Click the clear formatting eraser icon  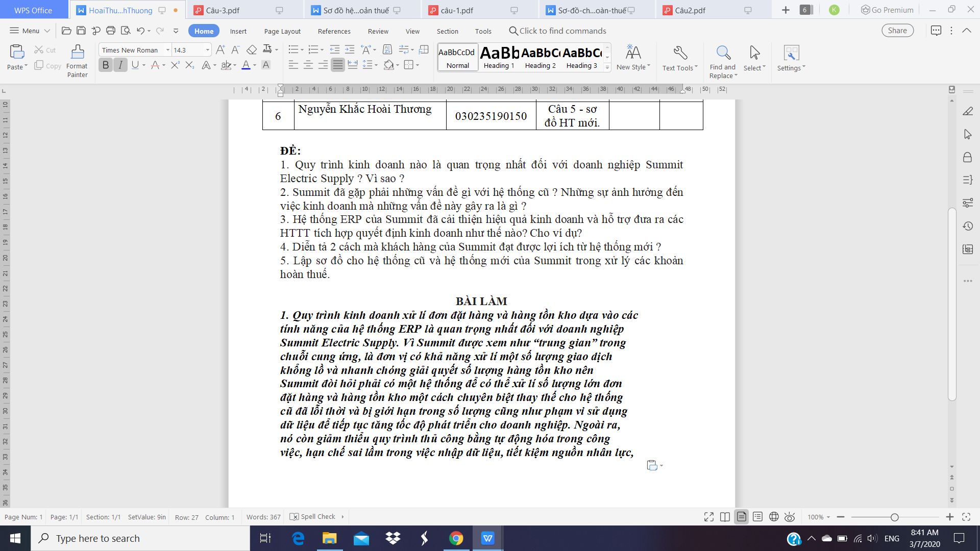point(252,49)
